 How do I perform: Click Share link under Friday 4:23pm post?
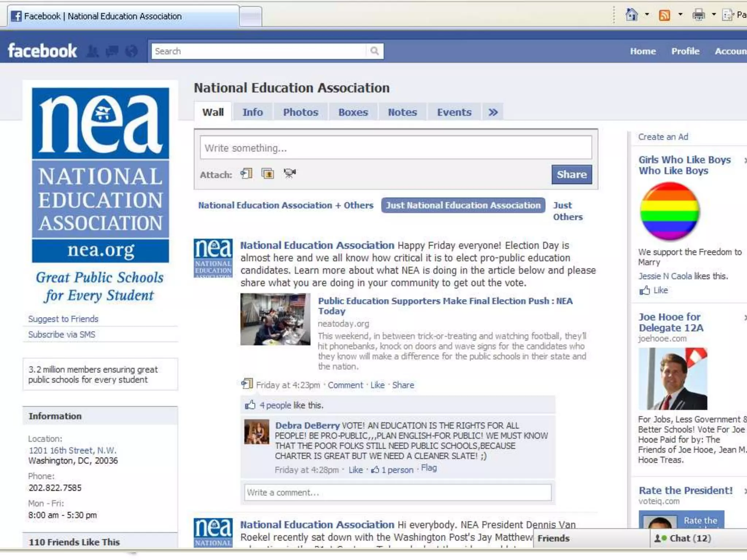403,385
